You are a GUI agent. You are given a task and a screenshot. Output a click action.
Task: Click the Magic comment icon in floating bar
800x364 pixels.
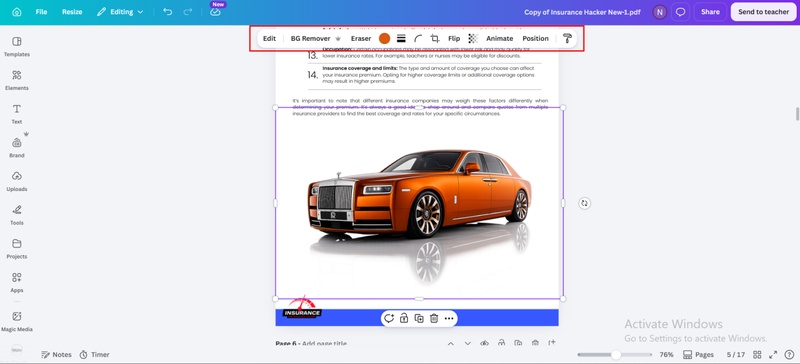[x=389, y=319]
